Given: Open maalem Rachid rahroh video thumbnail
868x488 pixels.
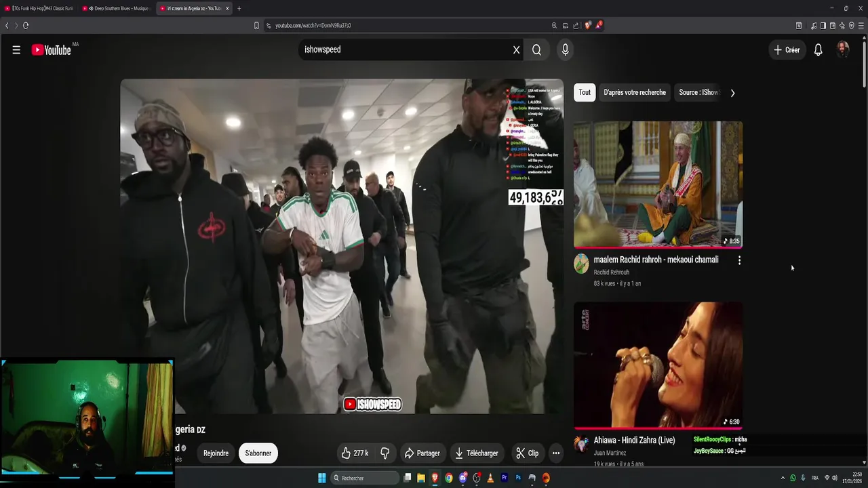Looking at the screenshot, I should (658, 184).
